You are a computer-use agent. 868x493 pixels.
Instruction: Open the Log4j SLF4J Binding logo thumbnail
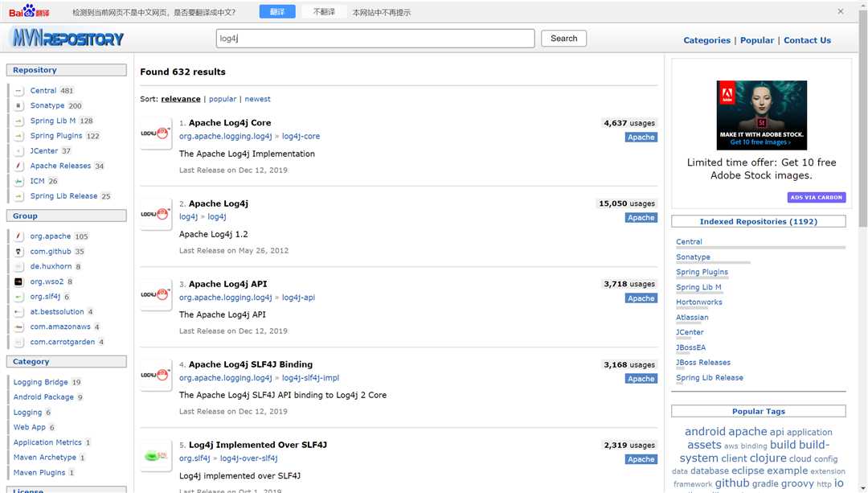click(156, 375)
